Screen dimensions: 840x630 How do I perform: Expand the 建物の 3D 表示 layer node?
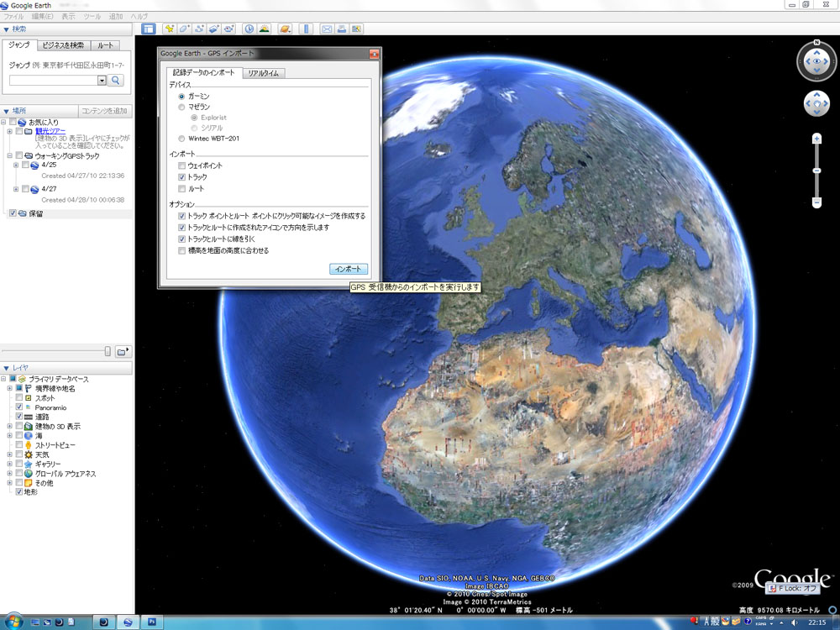click(9, 427)
